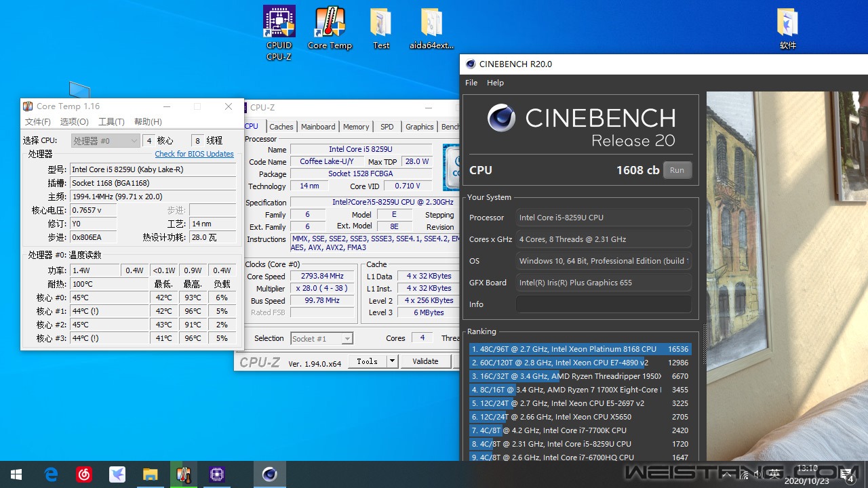The height and width of the screenshot is (488, 868).
Task: Open File Explorer from taskbar
Action: (151, 474)
